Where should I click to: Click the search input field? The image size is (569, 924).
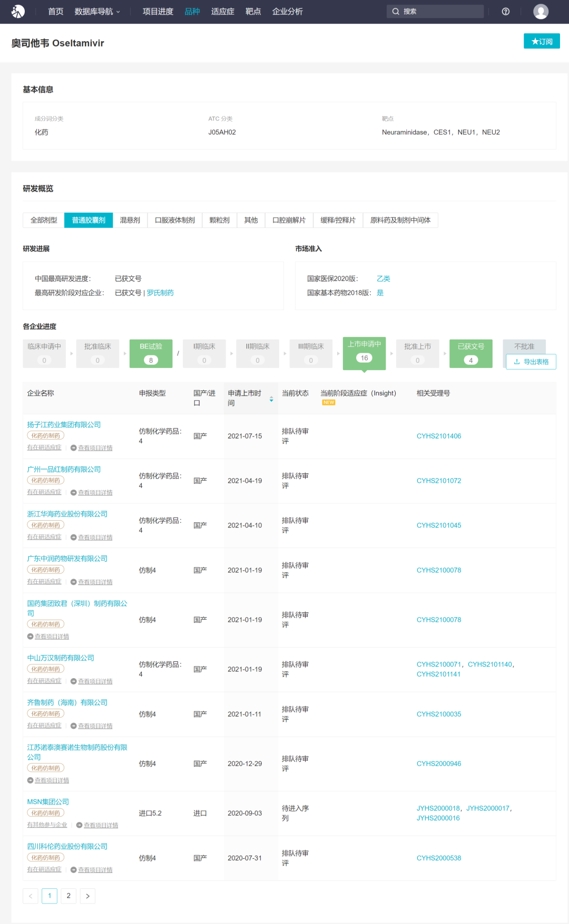(435, 12)
